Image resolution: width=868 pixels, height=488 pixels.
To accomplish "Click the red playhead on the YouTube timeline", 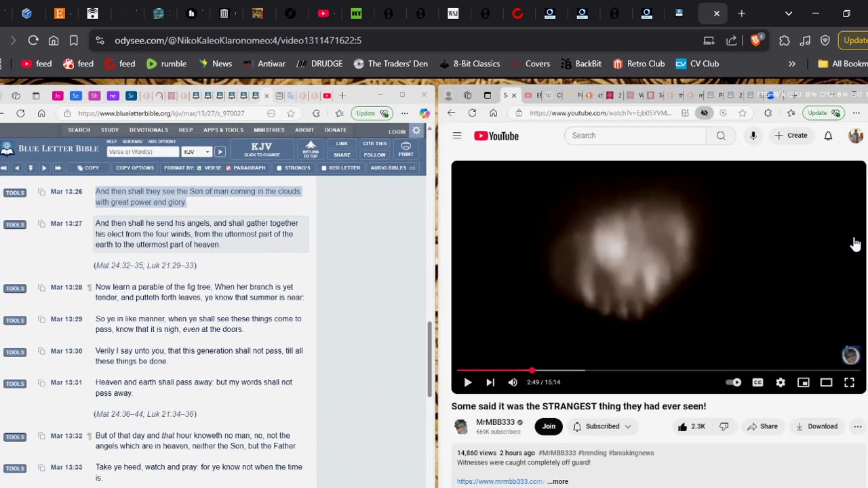I will pyautogui.click(x=532, y=370).
